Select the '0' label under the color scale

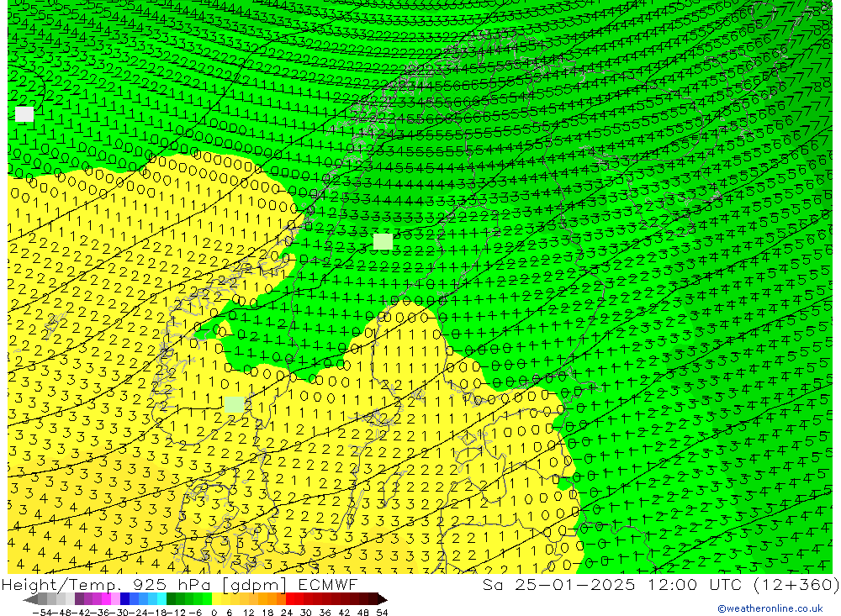(214, 613)
